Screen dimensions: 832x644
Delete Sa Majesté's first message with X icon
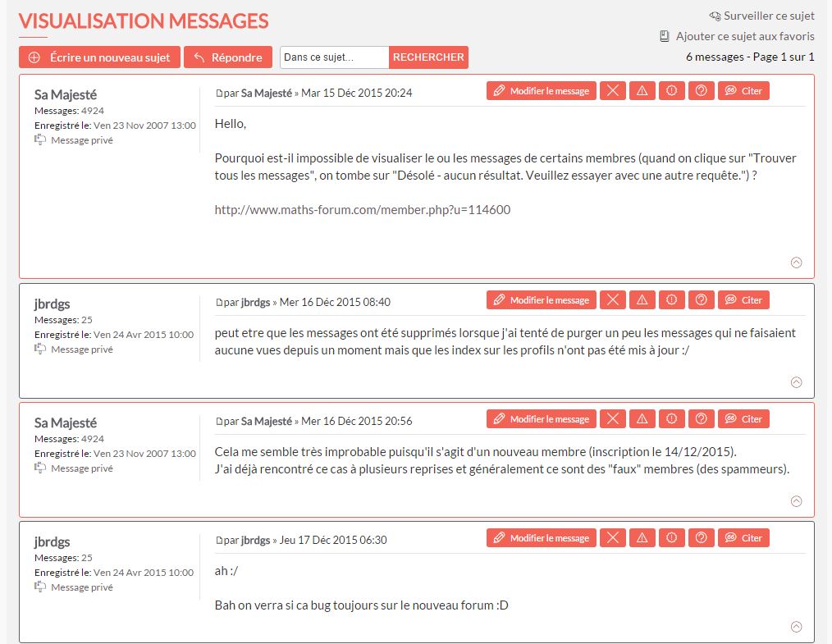click(612, 91)
